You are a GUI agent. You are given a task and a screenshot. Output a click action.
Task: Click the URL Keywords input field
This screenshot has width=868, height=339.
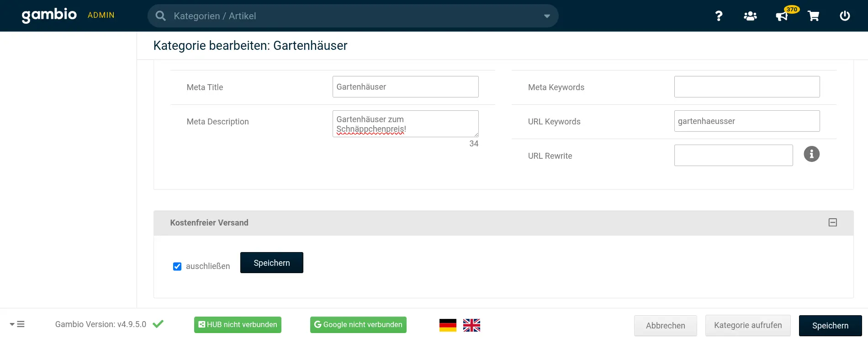(747, 121)
